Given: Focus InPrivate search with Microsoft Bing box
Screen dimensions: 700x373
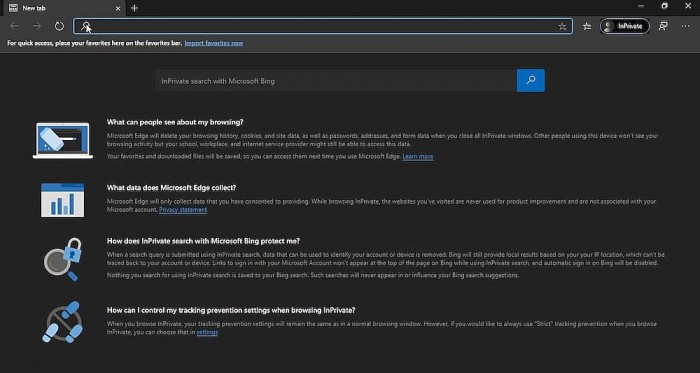Looking at the screenshot, I should 336,81.
